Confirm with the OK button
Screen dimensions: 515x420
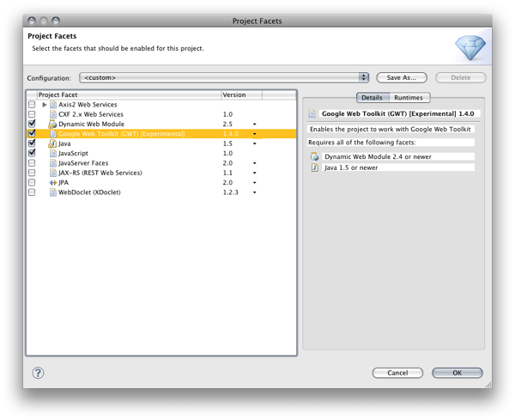coord(457,373)
